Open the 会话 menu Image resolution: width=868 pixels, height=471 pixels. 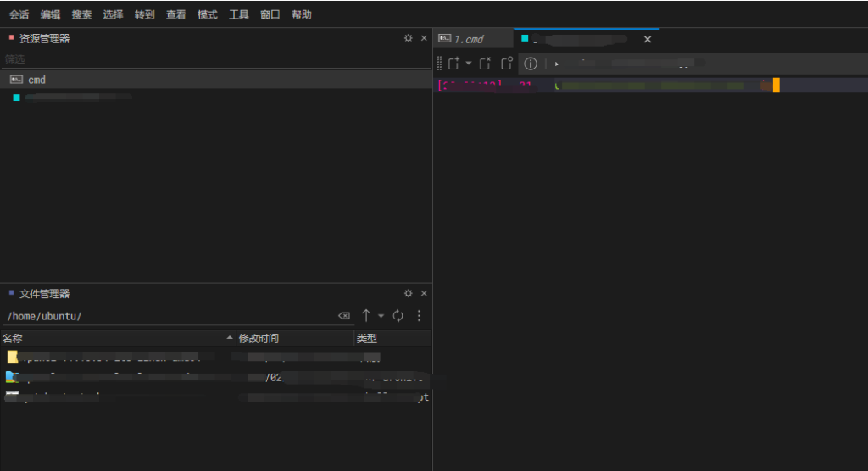[19, 14]
